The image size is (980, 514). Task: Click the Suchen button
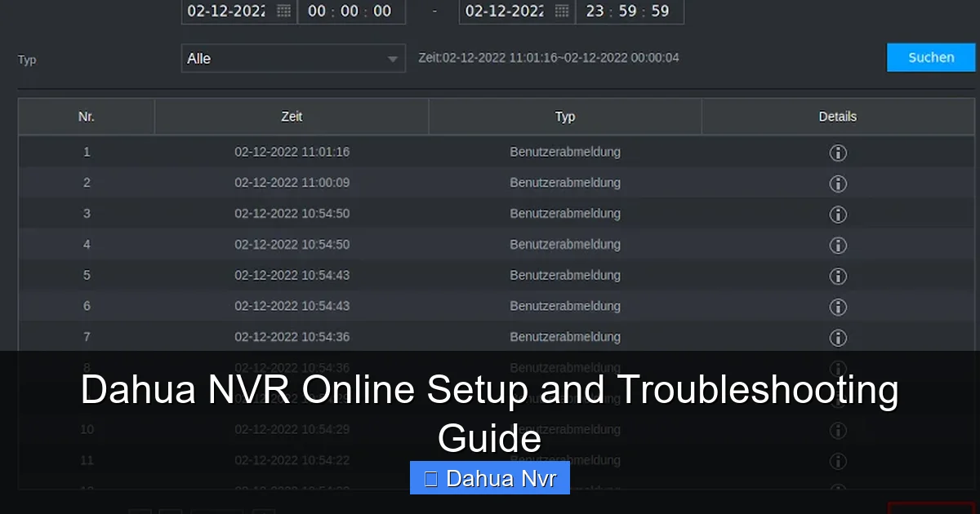[931, 57]
